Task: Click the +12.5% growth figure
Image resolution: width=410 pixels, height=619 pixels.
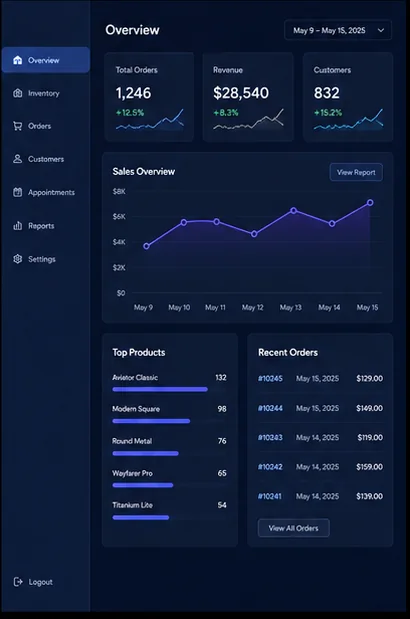Action: pos(130,113)
